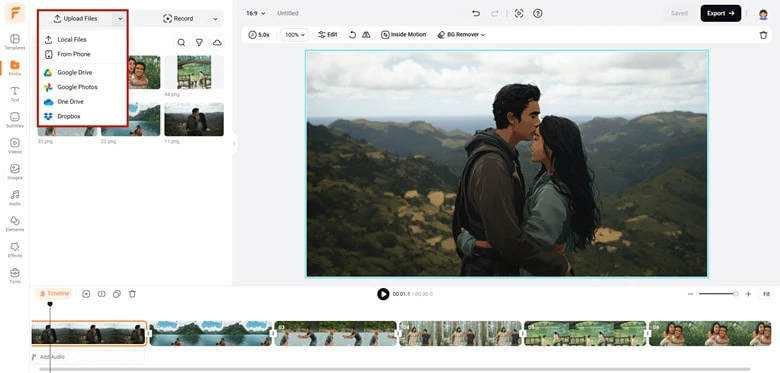The image size is (780, 373).
Task: Open the Images sidebar panel
Action: click(15, 172)
